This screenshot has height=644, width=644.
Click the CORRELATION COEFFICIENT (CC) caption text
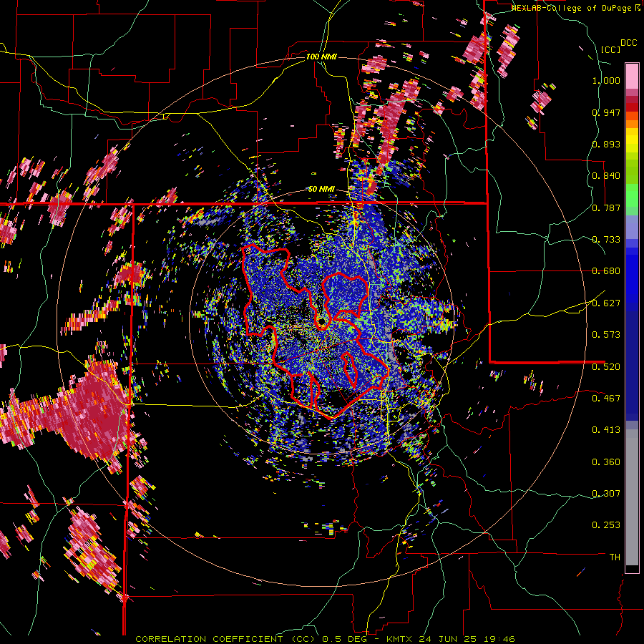225,639
